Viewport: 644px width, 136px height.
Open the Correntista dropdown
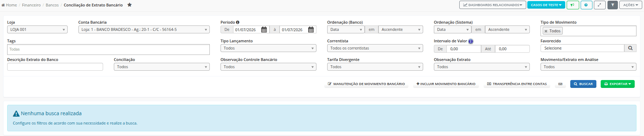click(375, 48)
